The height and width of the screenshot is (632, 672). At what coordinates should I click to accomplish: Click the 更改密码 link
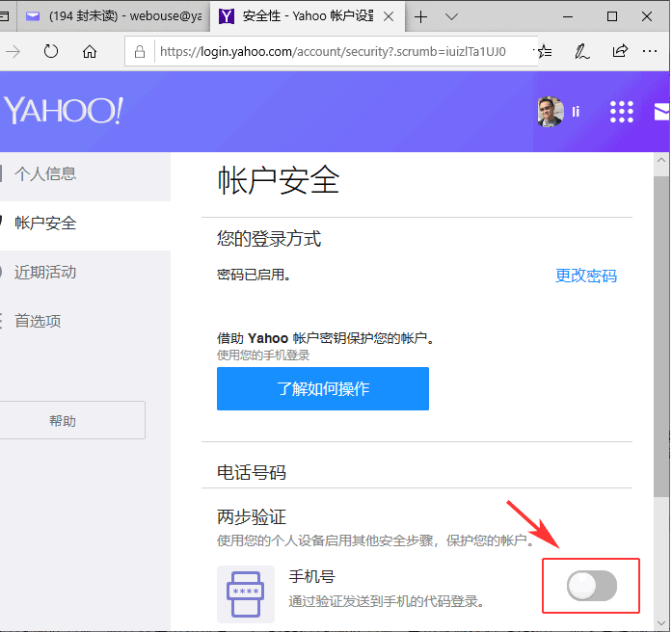click(x=586, y=276)
